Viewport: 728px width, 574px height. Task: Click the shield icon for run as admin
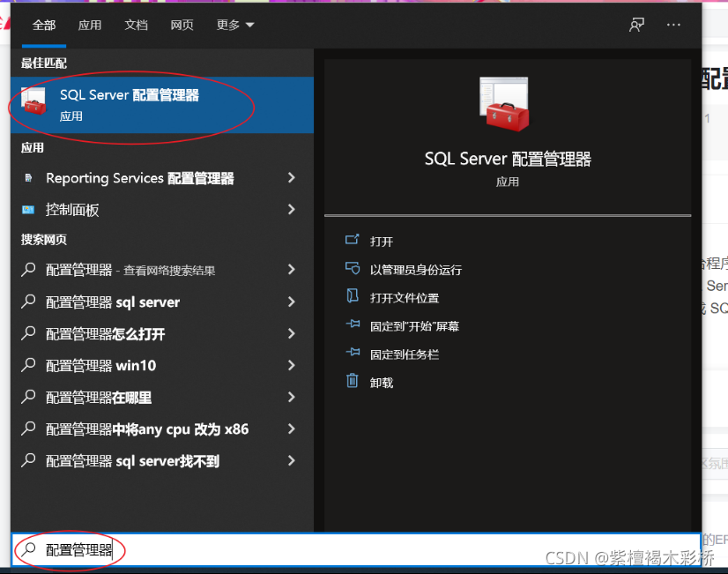[x=353, y=268]
